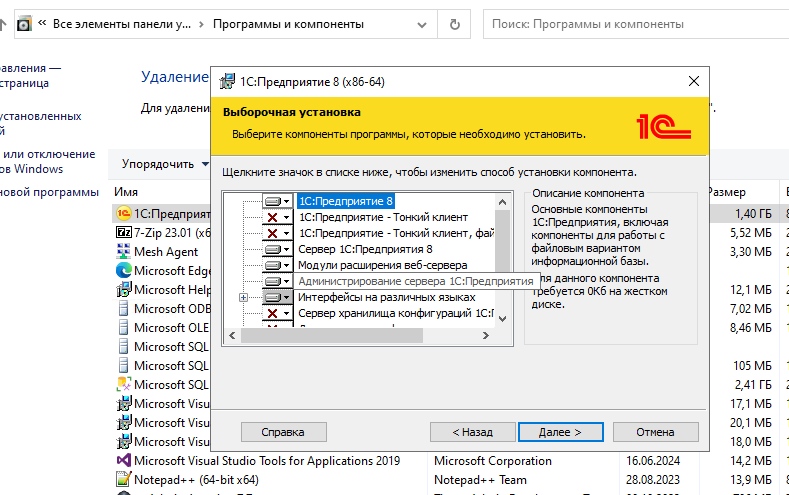Screen dimensions: 789x495
Task: Click Программы и компоненты breadcrumb
Action: click(x=288, y=24)
